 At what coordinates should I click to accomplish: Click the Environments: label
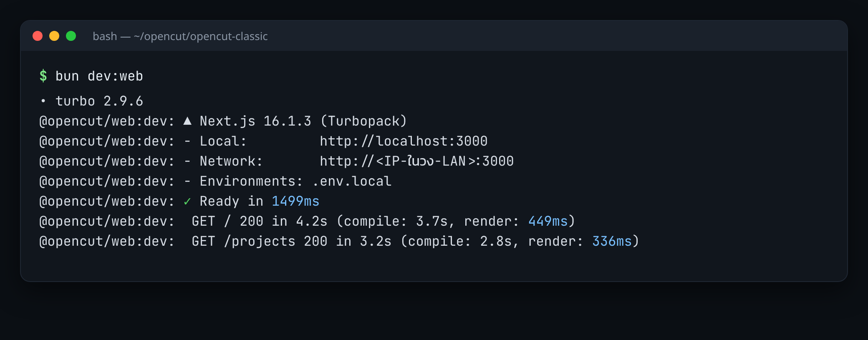coord(251,181)
